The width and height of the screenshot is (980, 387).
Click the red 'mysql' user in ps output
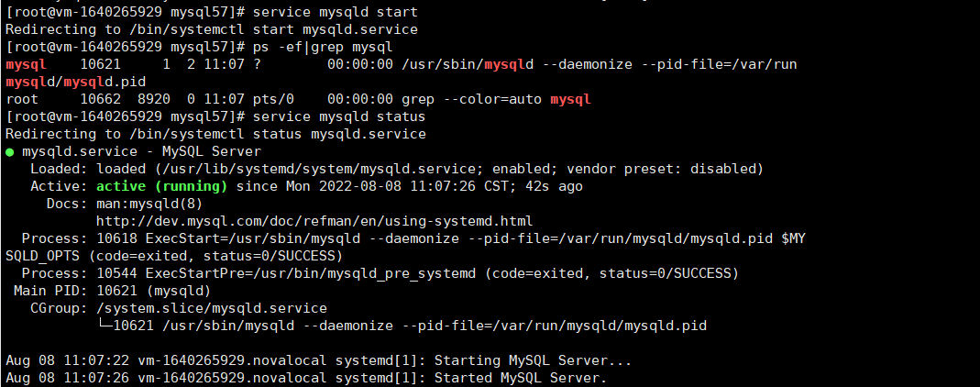[26, 64]
